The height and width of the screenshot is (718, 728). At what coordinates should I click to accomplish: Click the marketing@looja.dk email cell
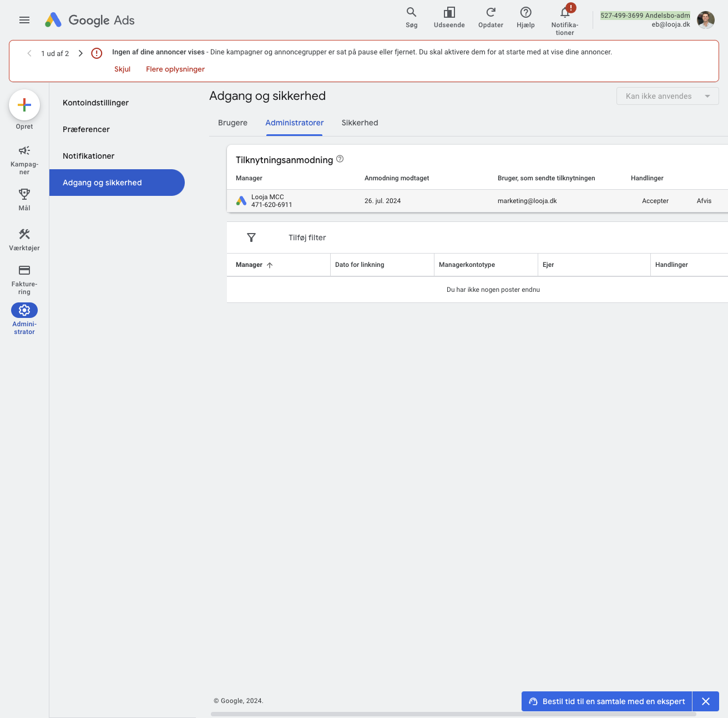[x=527, y=201]
